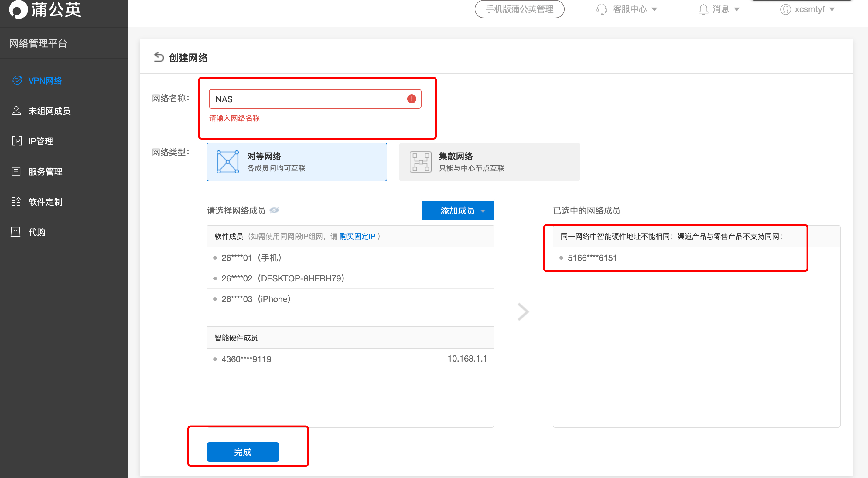Click the 蒲公英 logo
The image size is (868, 478).
44,9
